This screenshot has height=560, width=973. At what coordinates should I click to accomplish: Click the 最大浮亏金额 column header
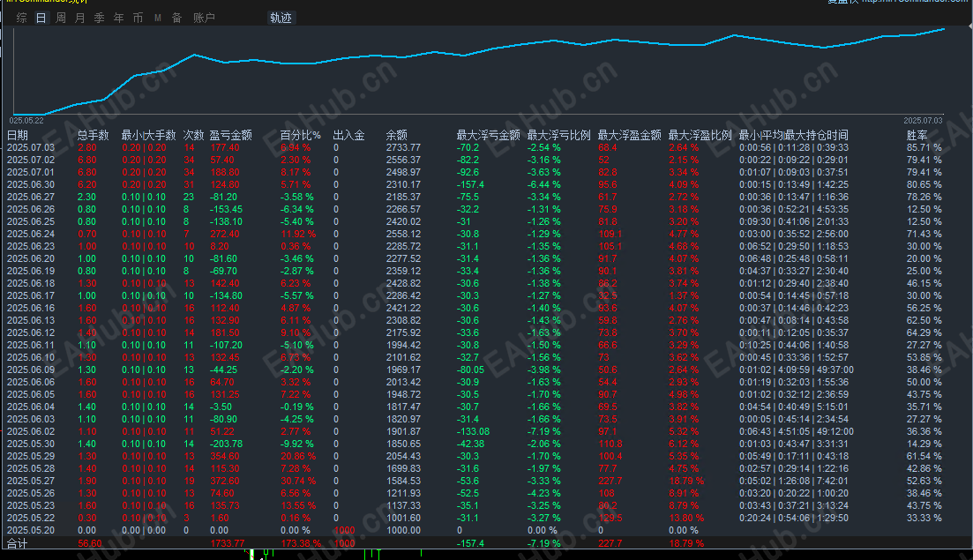pyautogui.click(x=489, y=135)
